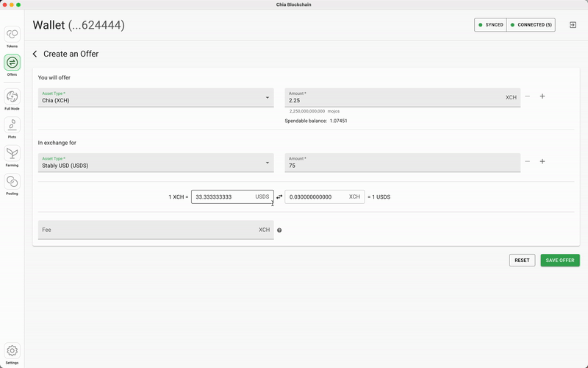Click the requested Amount field showing 75
The width and height of the screenshot is (588, 368).
402,163
